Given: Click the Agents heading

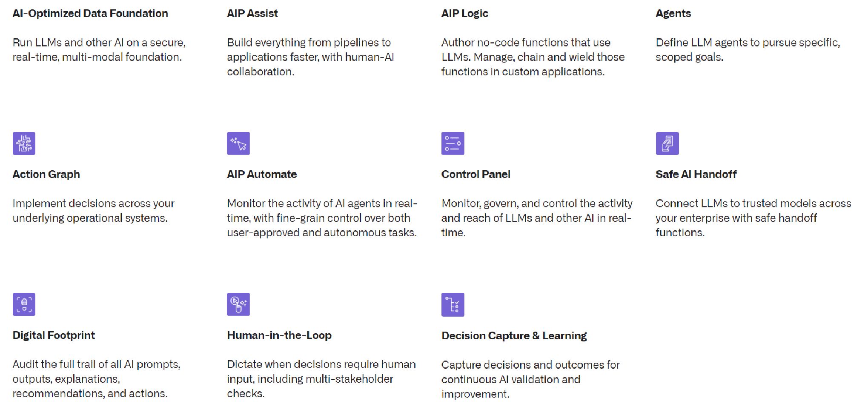Looking at the screenshot, I should point(673,14).
